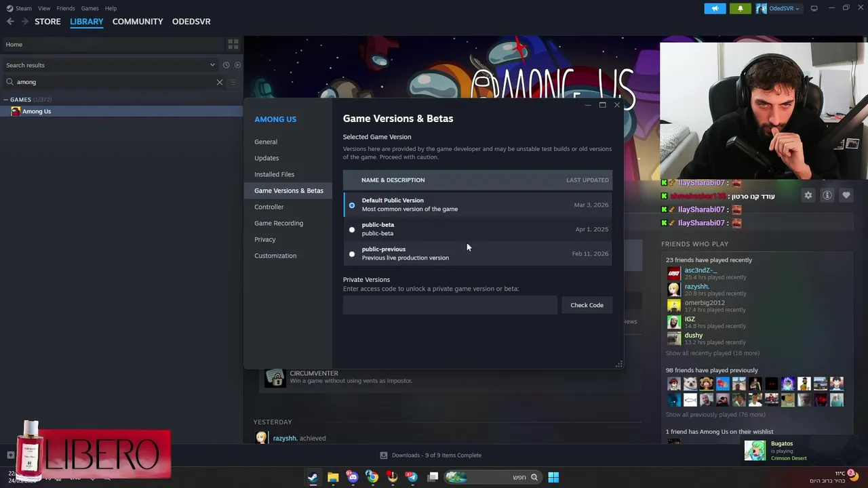
Task: Go back with the left arrow
Action: [10, 22]
